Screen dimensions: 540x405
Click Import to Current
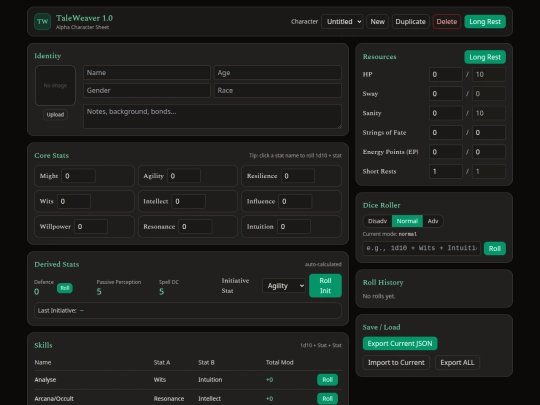[x=396, y=362]
